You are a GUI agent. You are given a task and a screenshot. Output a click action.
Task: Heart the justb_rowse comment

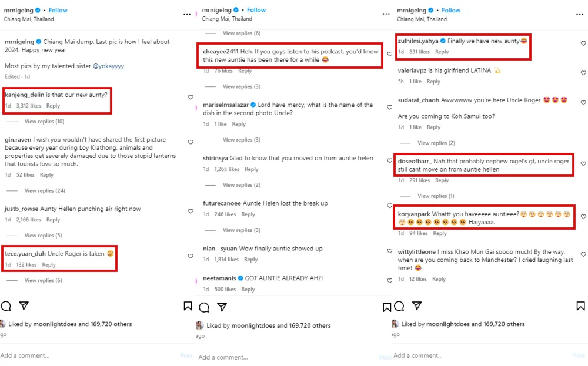(x=191, y=211)
